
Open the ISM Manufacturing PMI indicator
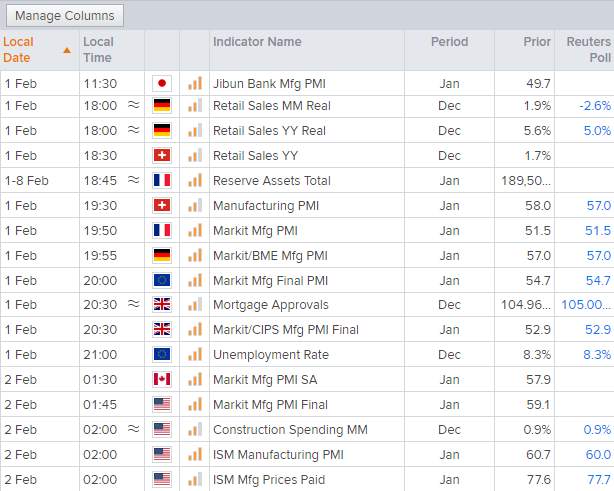[278, 455]
